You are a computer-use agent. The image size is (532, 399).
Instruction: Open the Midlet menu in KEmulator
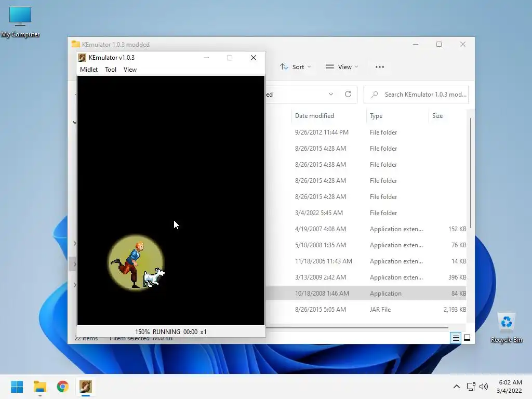pyautogui.click(x=88, y=70)
